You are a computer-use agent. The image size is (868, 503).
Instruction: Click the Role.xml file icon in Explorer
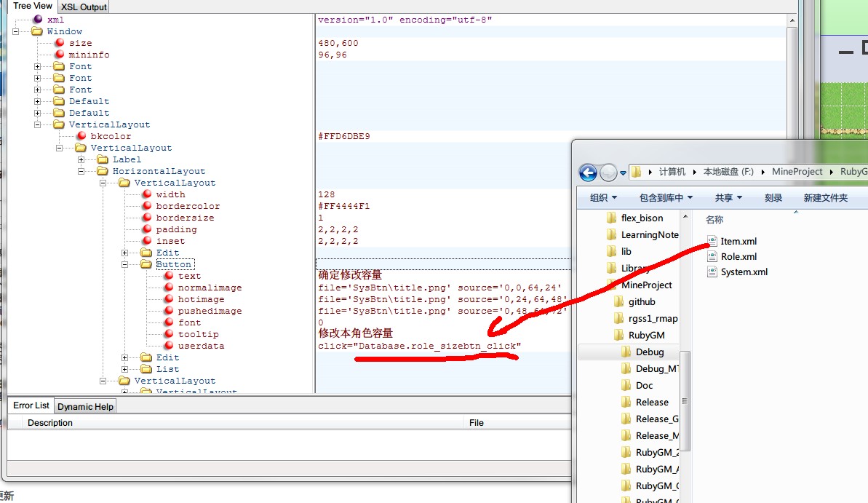point(712,256)
